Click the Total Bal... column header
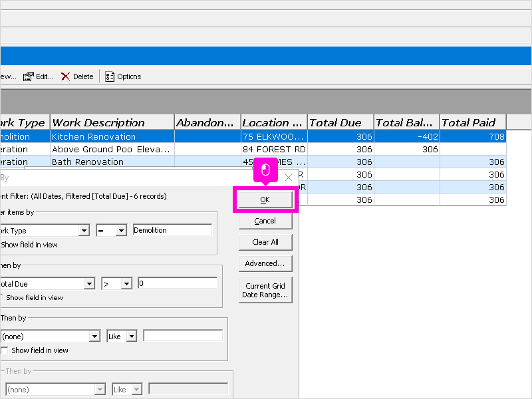The height and width of the screenshot is (399, 532). 406,122
